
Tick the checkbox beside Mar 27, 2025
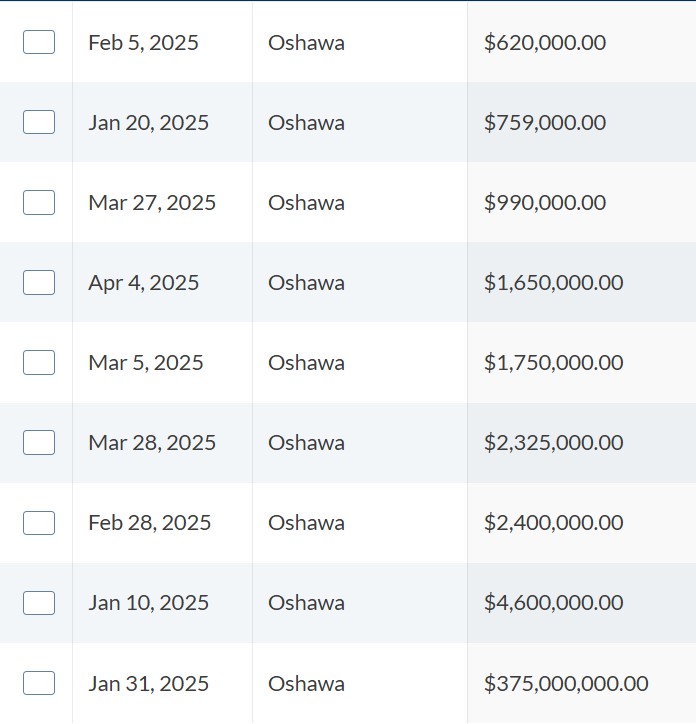[39, 202]
